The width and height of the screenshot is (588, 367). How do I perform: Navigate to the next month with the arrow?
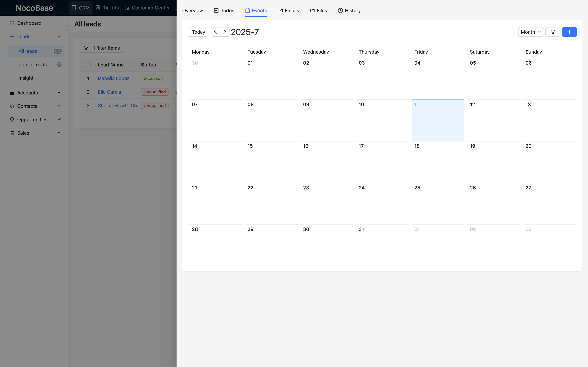(x=225, y=32)
